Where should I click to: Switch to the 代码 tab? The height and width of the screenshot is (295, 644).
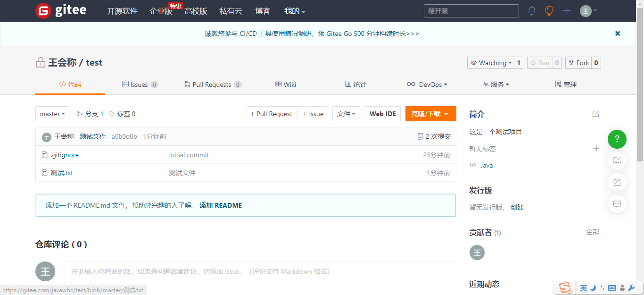point(70,84)
